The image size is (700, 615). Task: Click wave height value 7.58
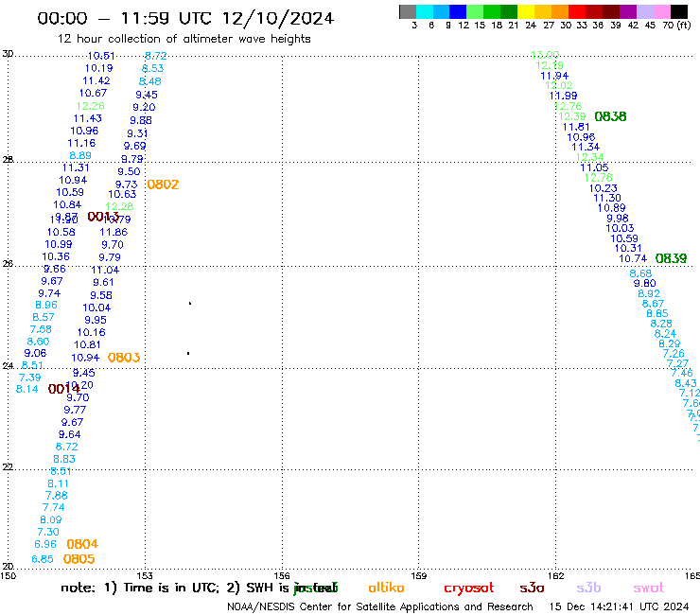(x=41, y=329)
